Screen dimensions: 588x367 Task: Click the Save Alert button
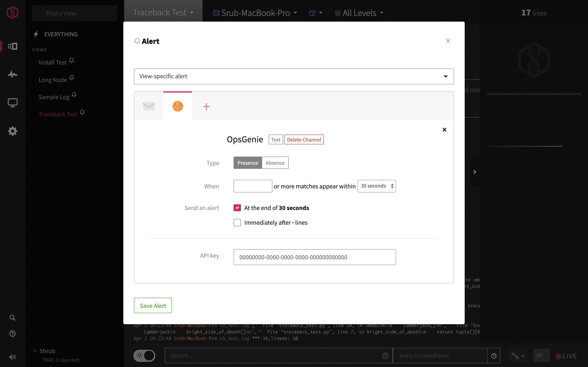(x=153, y=306)
